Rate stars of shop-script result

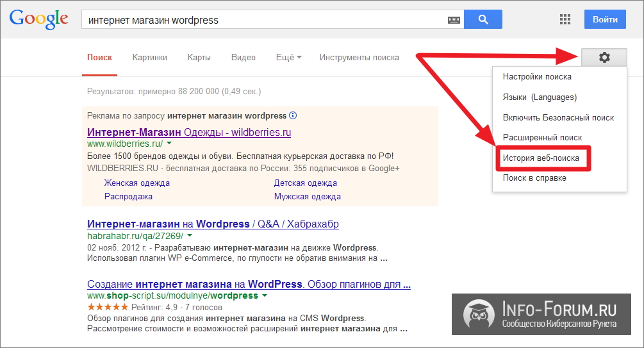pyautogui.click(x=108, y=307)
